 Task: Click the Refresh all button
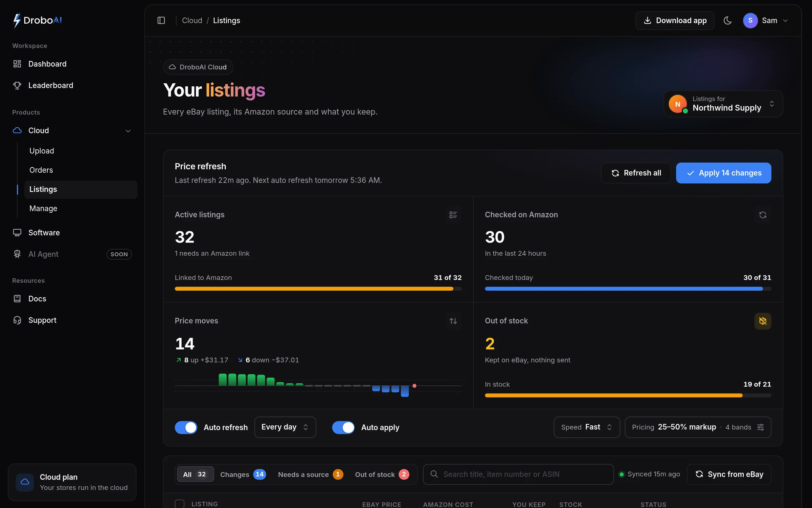point(636,173)
